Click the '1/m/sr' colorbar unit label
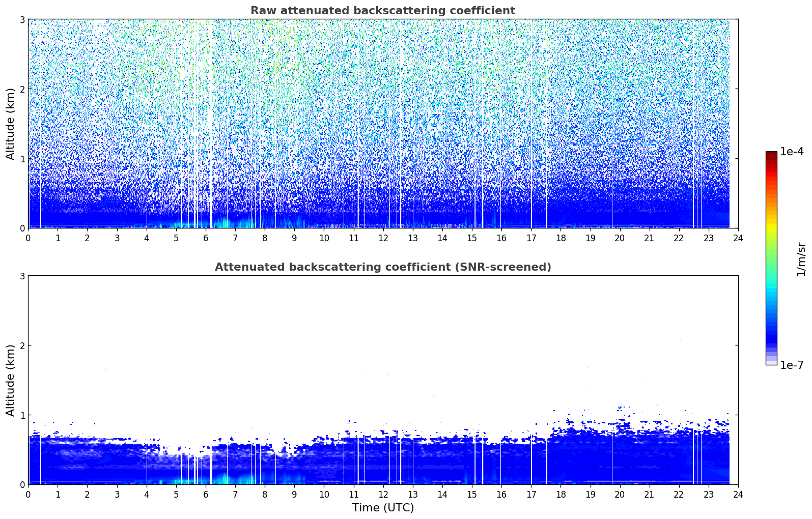The width and height of the screenshot is (812, 519). point(801,258)
